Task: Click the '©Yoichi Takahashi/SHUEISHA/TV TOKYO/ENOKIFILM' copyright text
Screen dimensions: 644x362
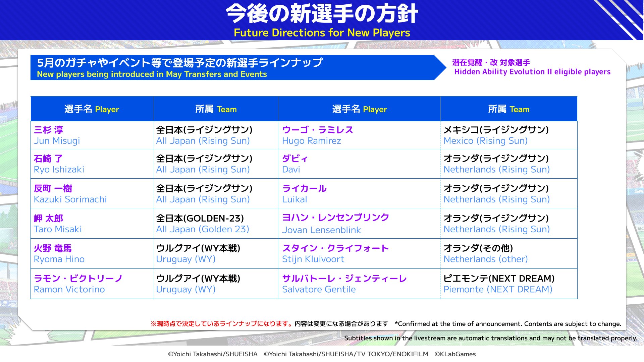Action: (346, 354)
